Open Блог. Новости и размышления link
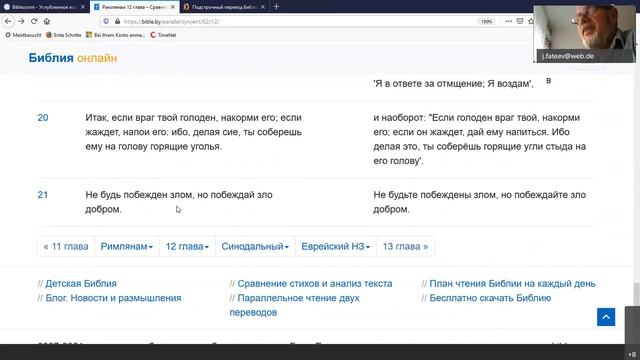The image size is (640, 360). click(113, 298)
